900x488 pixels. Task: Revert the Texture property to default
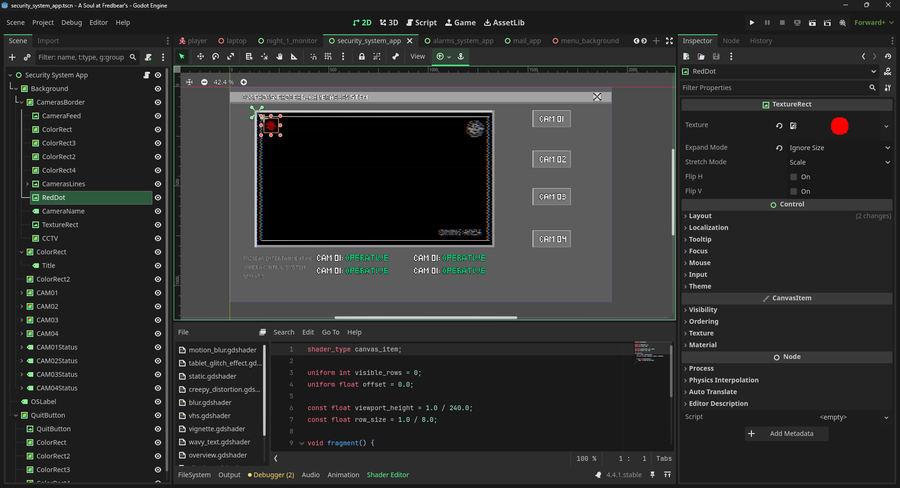(x=779, y=126)
